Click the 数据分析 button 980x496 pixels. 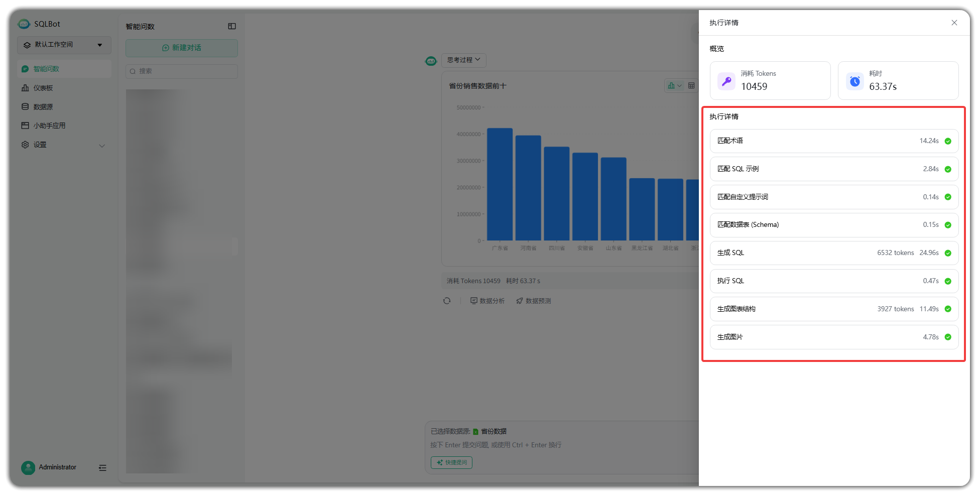[x=487, y=301]
